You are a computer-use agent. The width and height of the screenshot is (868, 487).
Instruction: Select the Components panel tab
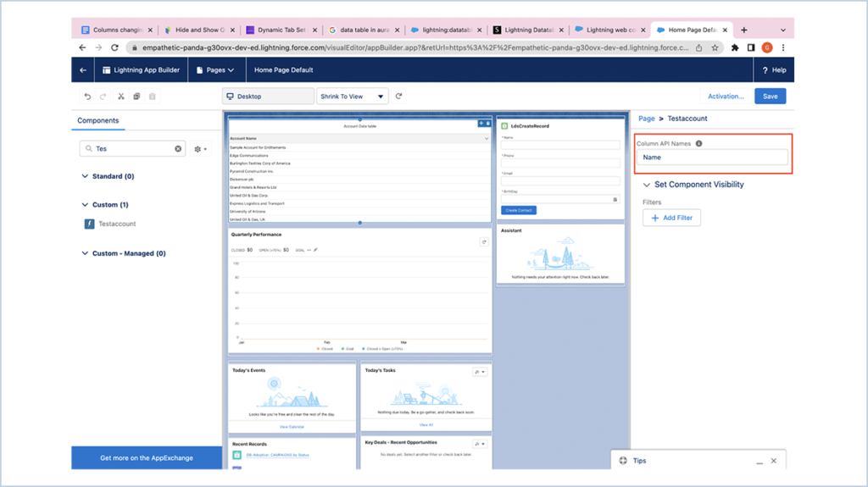click(98, 120)
